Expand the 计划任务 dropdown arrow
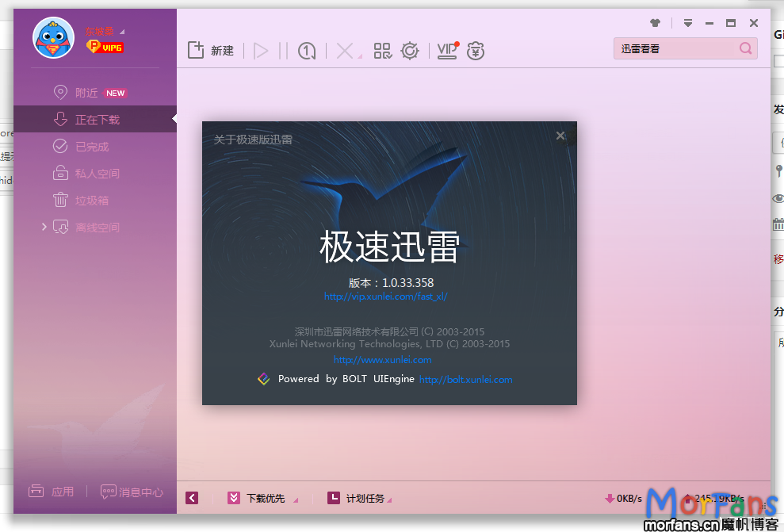The image size is (784, 532). [x=389, y=500]
